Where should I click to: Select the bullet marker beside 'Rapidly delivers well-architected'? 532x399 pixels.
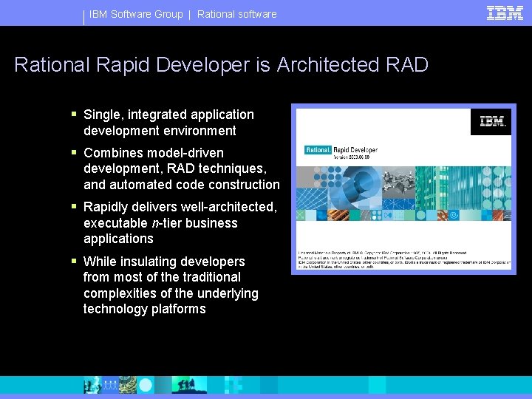[x=74, y=206]
